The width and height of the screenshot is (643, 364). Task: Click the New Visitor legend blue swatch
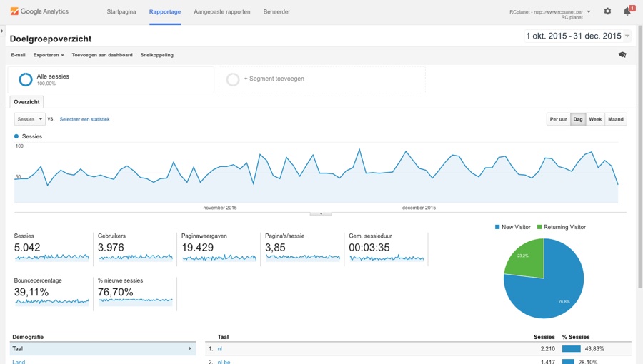click(497, 227)
